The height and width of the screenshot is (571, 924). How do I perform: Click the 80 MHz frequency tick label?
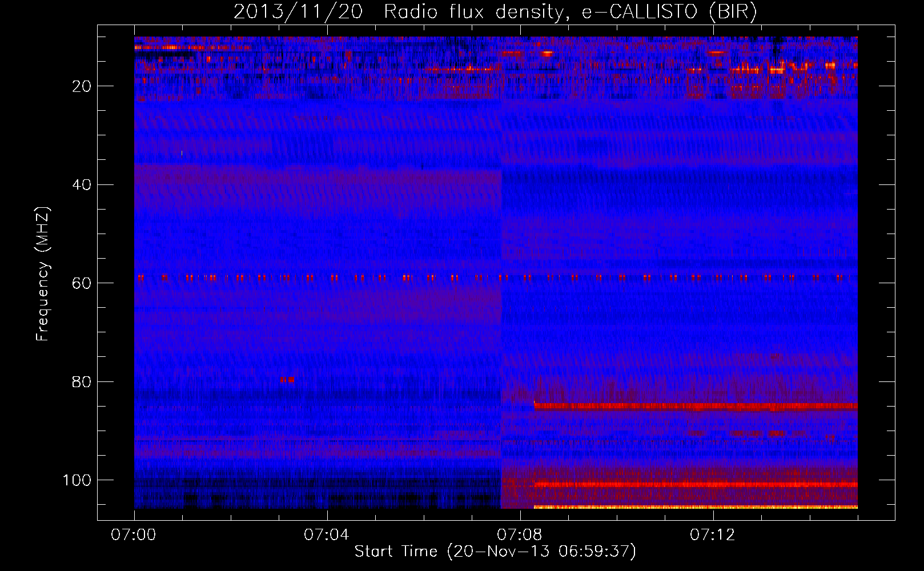coord(82,382)
